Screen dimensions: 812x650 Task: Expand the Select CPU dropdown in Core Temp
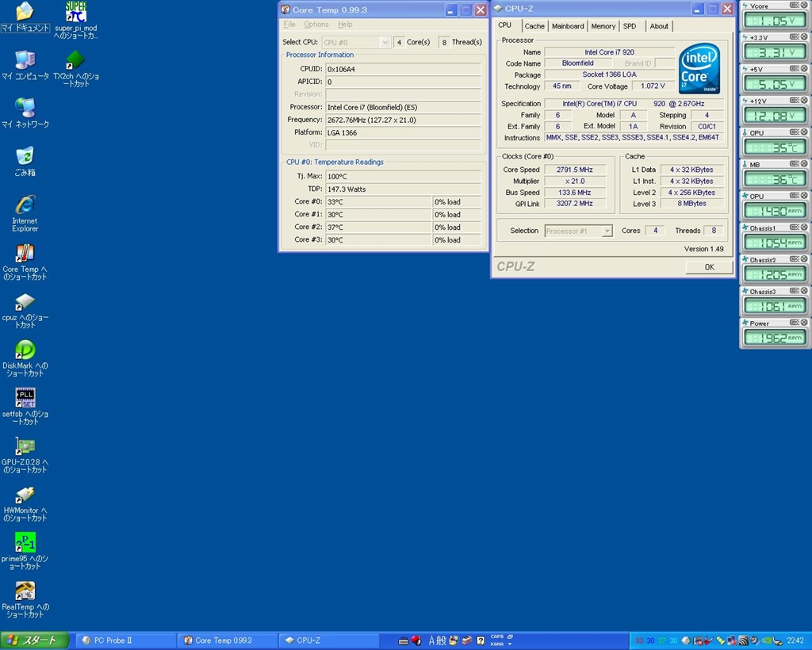click(385, 42)
